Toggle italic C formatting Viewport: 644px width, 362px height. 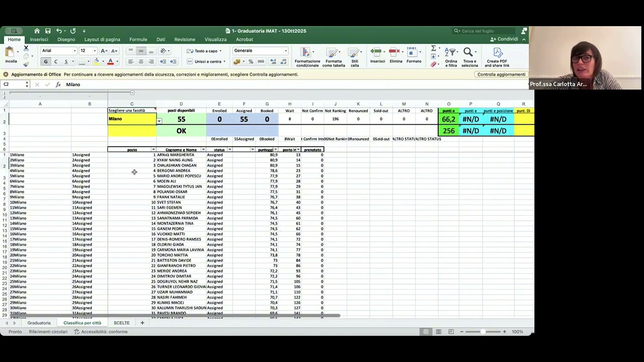tap(55, 61)
